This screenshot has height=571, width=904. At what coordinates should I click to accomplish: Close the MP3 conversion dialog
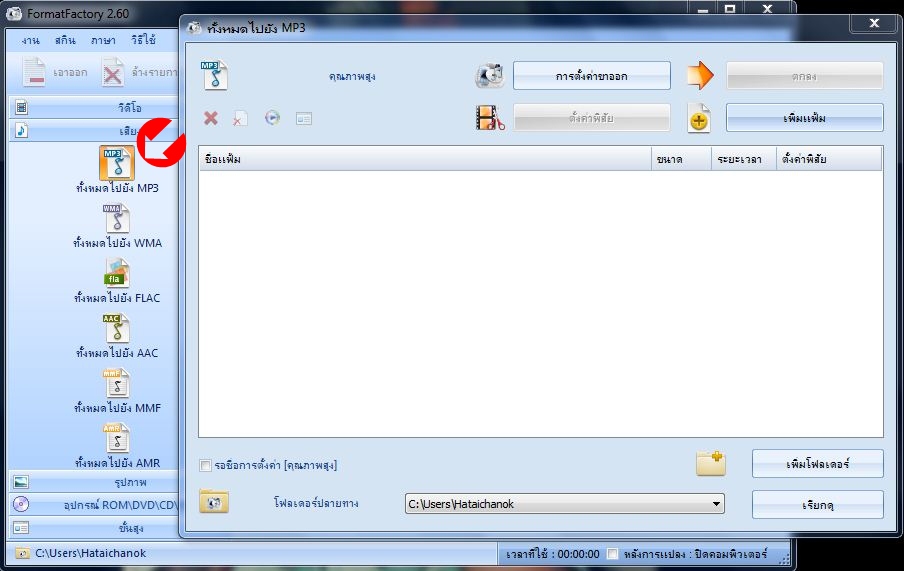874,23
